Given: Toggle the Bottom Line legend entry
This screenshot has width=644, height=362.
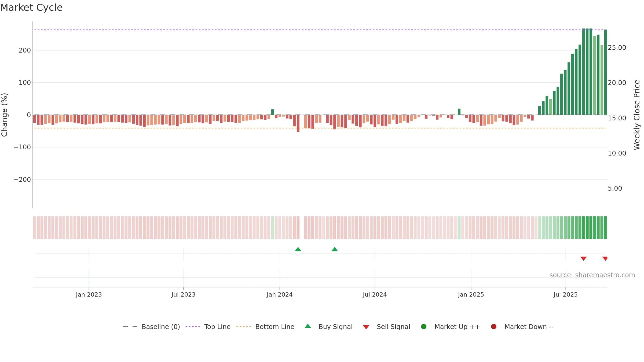Looking at the screenshot, I should click(x=265, y=327).
